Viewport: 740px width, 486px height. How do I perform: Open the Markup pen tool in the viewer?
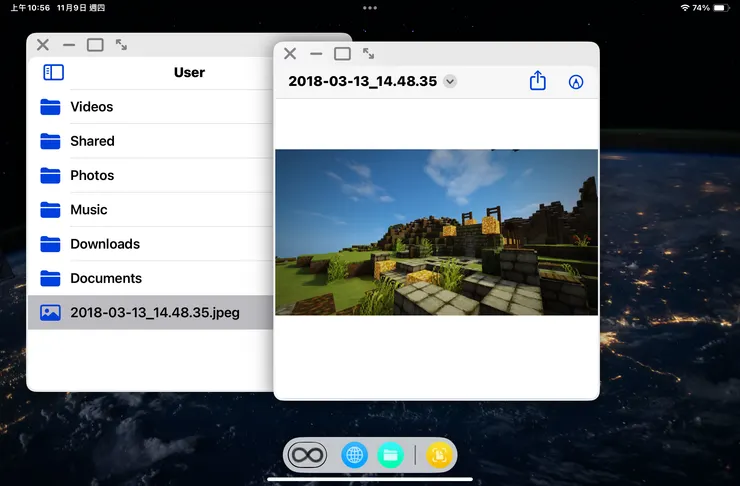click(576, 82)
